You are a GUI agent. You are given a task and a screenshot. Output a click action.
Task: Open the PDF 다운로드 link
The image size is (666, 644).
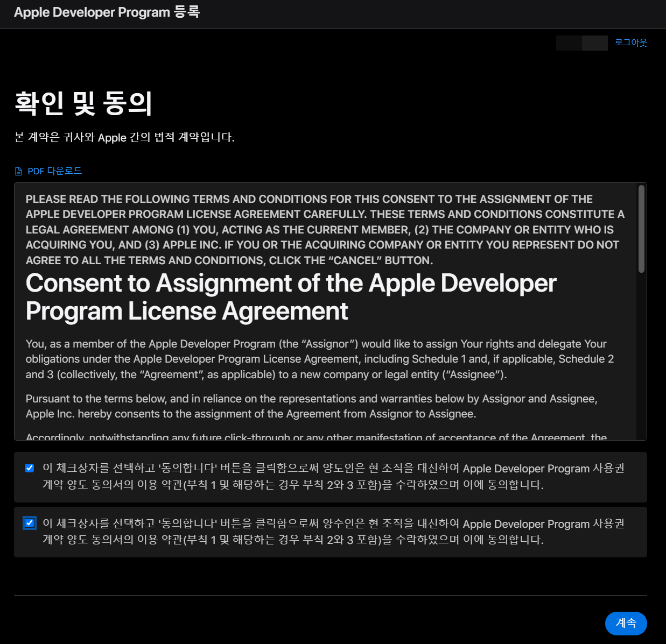click(x=54, y=171)
